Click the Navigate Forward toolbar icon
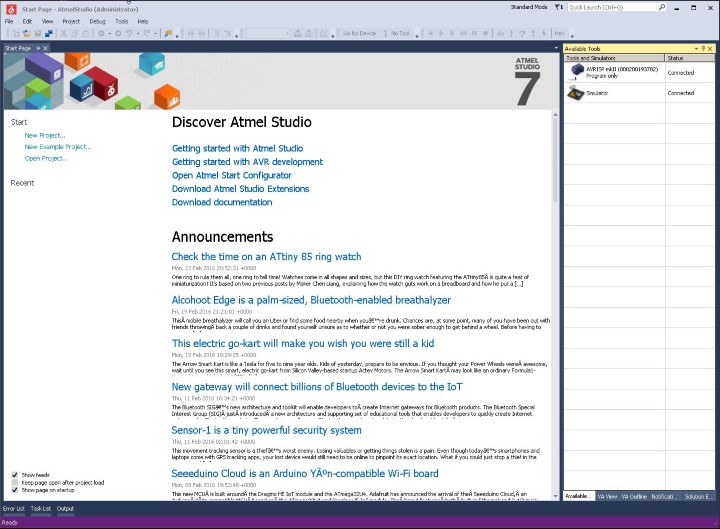The height and width of the screenshot is (529, 720). click(x=118, y=34)
